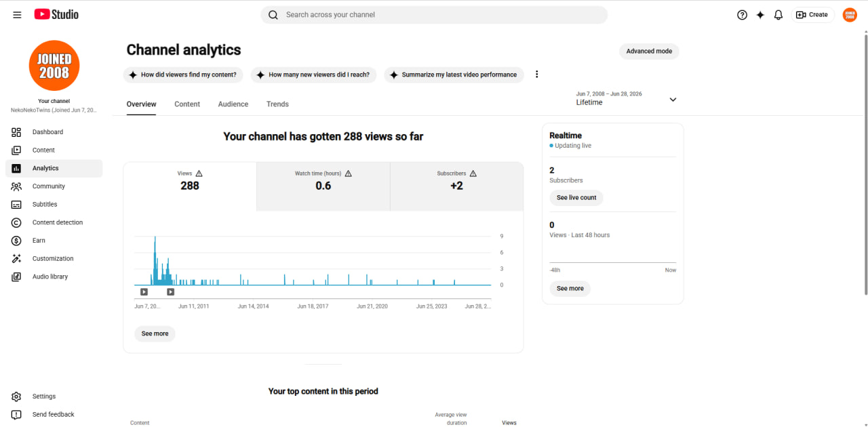
Task: Open Community in the sidebar
Action: pyautogui.click(x=54, y=186)
